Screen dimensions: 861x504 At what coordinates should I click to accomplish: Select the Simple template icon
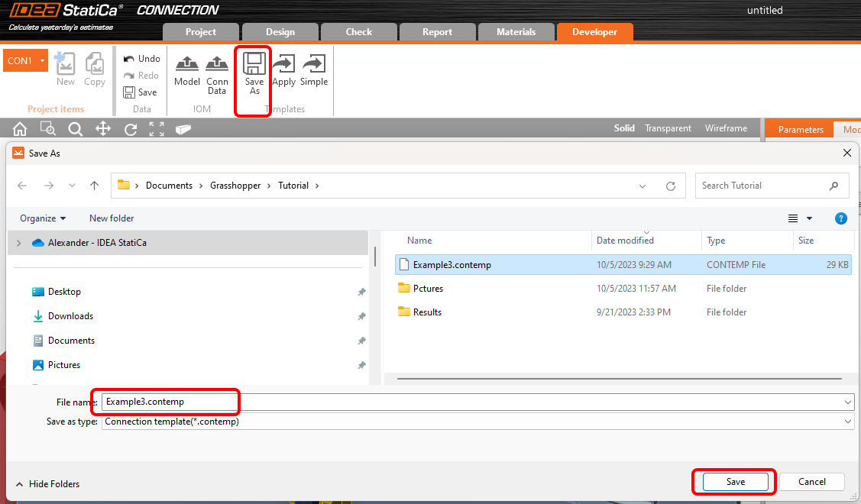(313, 70)
